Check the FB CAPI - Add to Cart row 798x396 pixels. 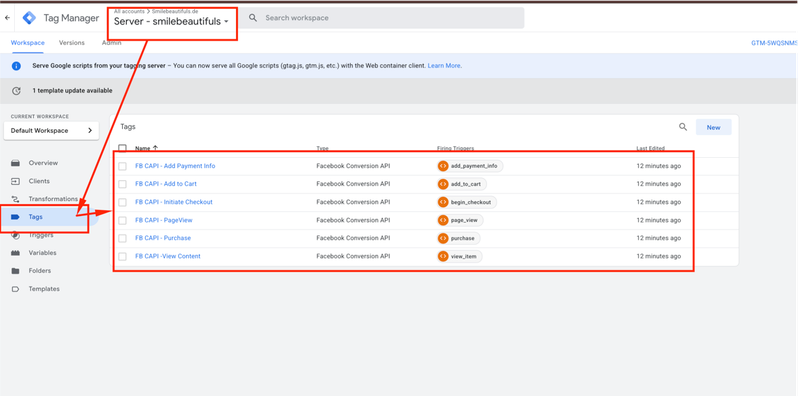pyautogui.click(x=122, y=184)
